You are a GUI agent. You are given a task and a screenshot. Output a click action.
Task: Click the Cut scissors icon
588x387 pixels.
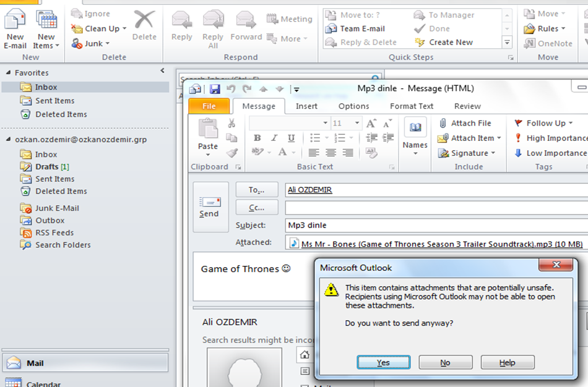[x=231, y=123]
